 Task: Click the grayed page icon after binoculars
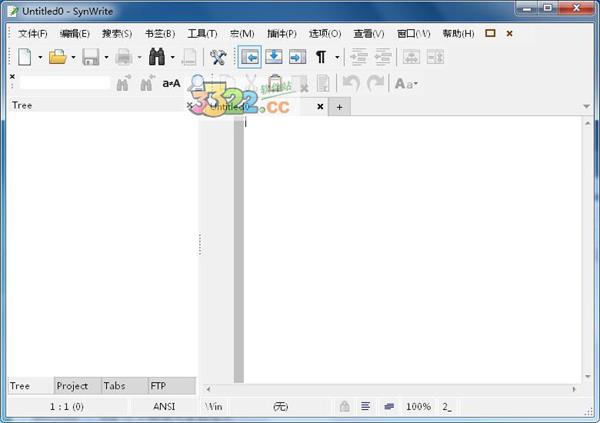click(x=189, y=57)
